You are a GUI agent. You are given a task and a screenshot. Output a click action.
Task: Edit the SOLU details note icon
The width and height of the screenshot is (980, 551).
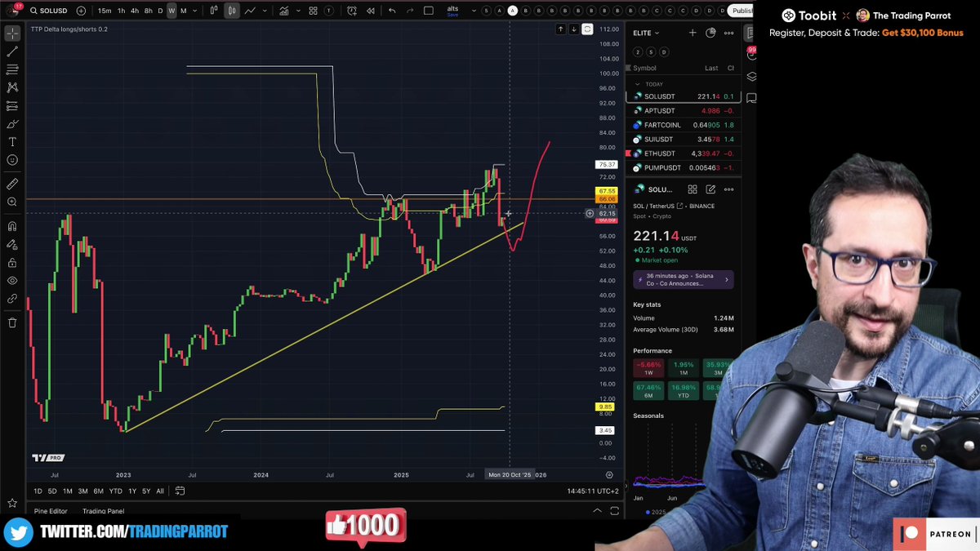click(x=710, y=189)
